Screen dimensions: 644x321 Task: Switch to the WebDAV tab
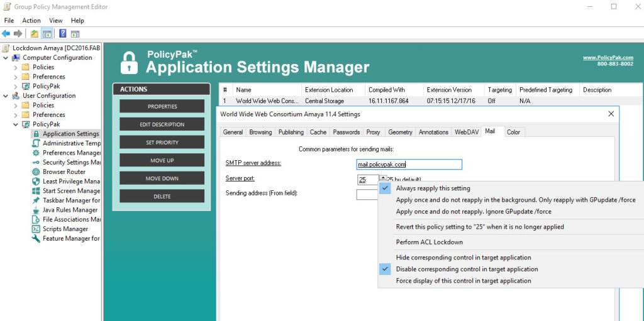coord(466,132)
